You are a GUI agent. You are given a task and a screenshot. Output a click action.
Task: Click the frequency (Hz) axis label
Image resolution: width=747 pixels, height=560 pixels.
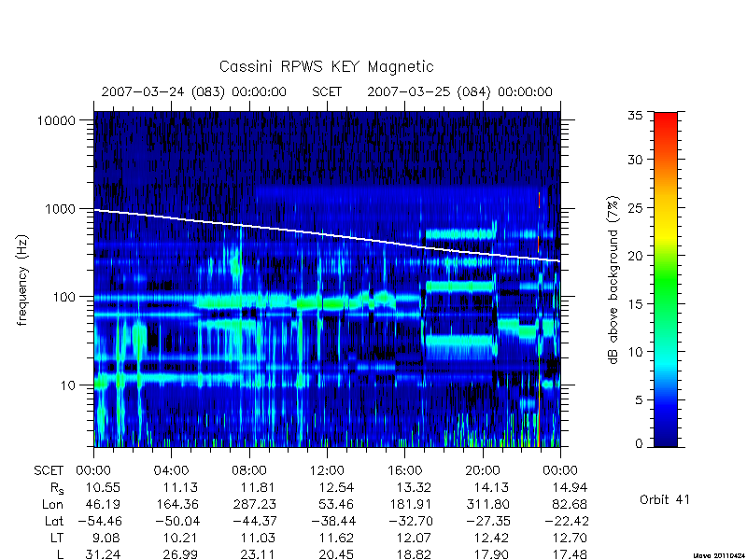pos(22,280)
